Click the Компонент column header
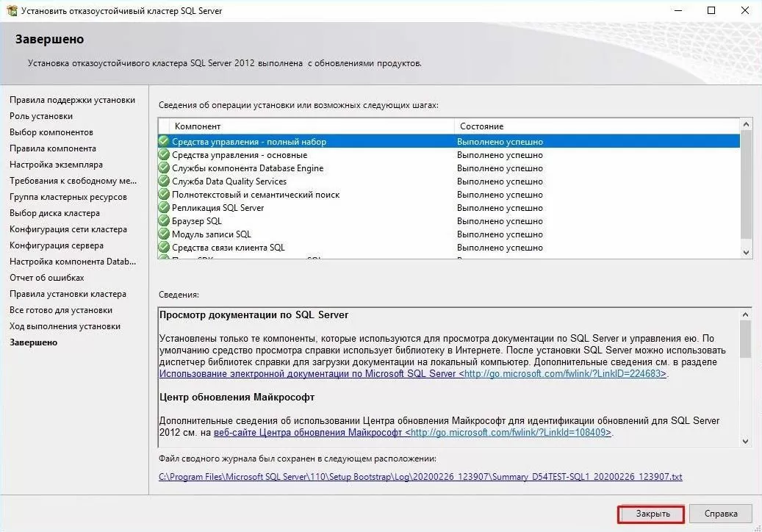Screen dimensions: 762x532 311,126
